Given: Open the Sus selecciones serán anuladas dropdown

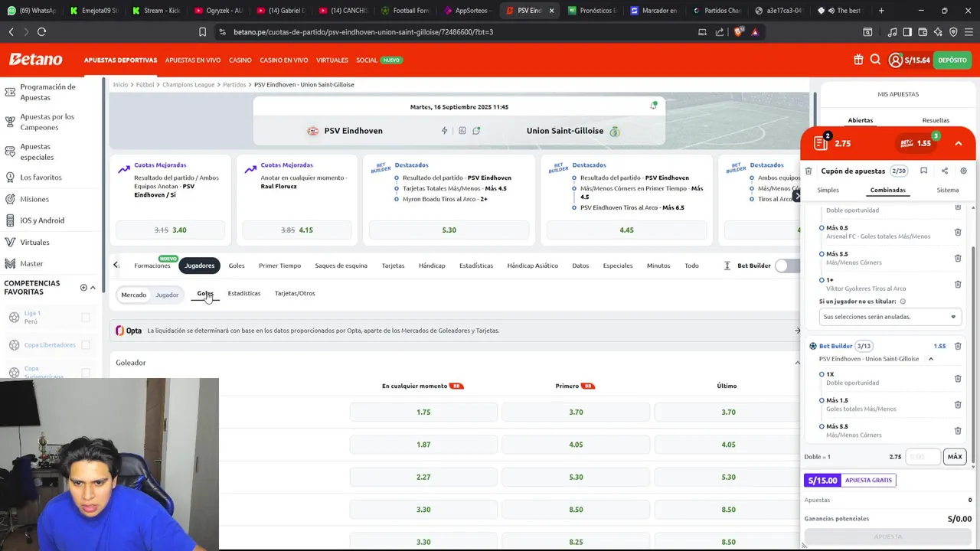Looking at the screenshot, I should (x=889, y=317).
